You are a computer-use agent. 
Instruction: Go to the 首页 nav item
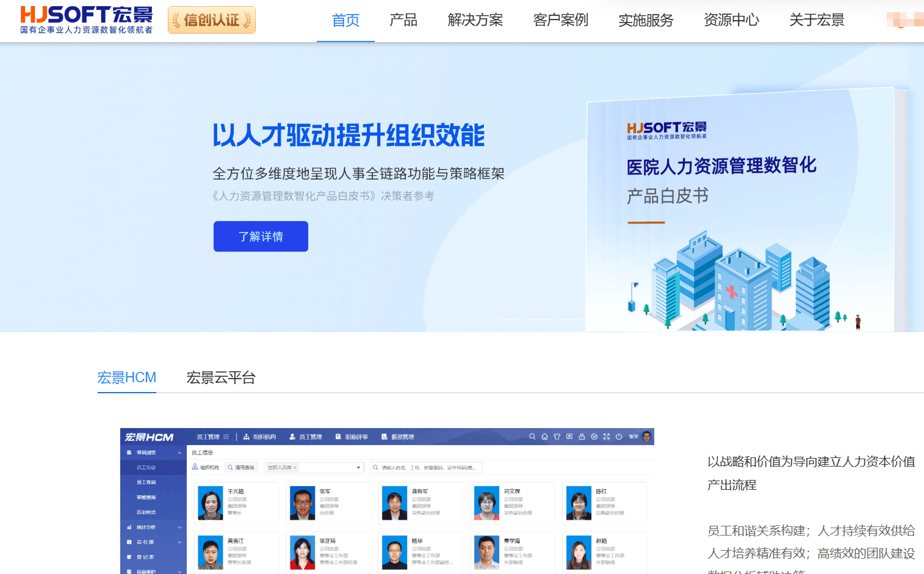(345, 20)
